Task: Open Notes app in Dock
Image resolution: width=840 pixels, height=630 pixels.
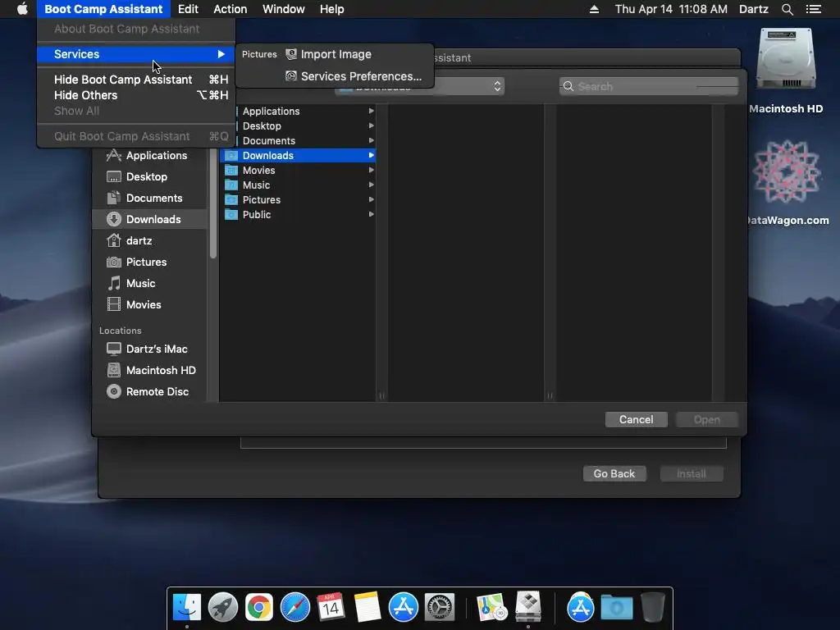Action: [367, 608]
